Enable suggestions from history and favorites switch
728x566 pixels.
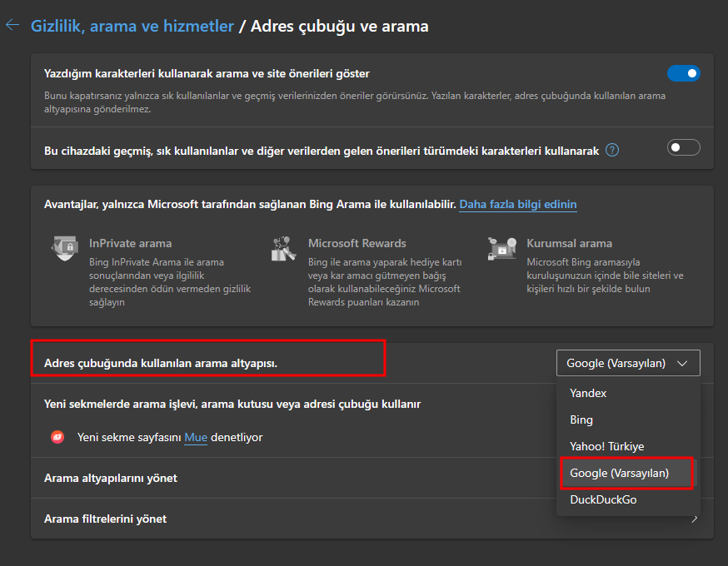(683, 147)
